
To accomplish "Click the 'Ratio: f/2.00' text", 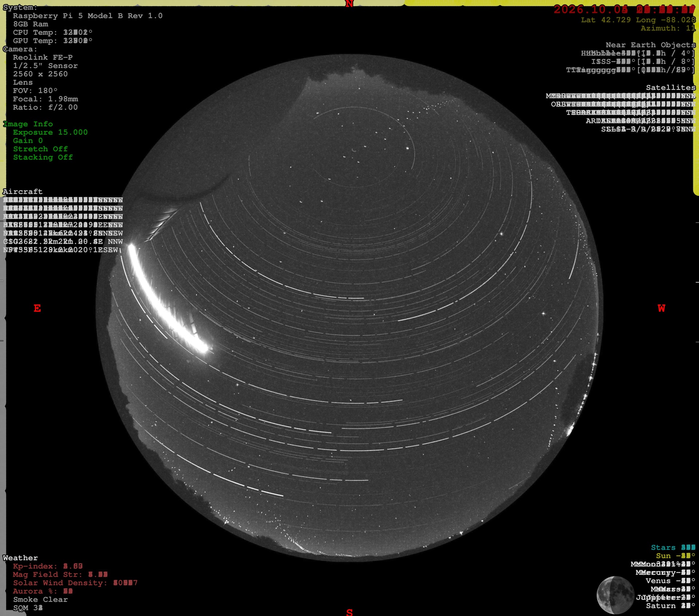I will click(x=45, y=107).
